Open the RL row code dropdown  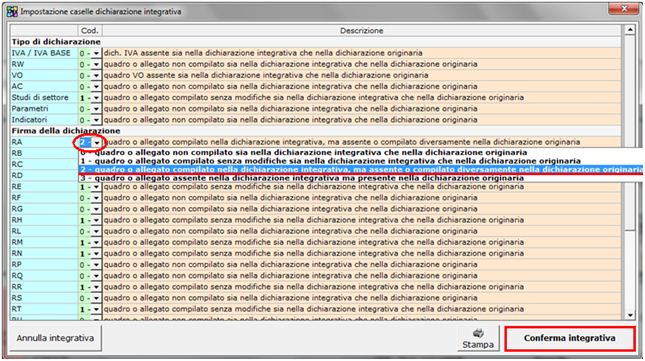[x=96, y=231]
